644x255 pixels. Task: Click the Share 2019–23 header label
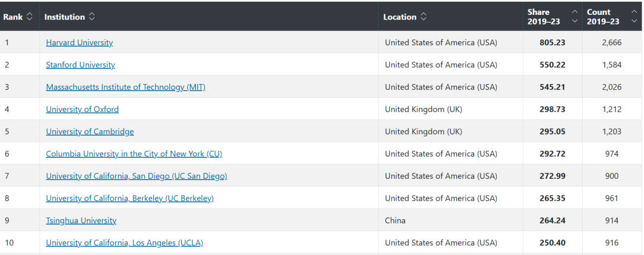[544, 17]
